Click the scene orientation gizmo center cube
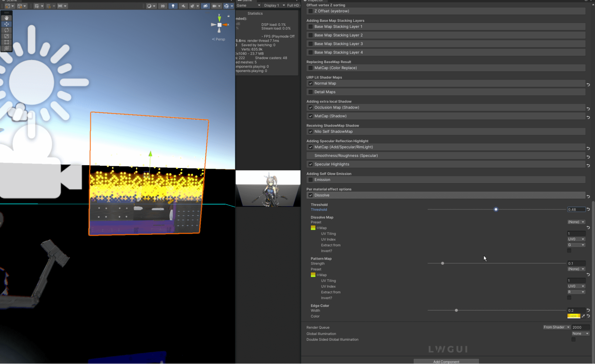Image resolution: width=595 pixels, height=364 pixels. pos(219,25)
